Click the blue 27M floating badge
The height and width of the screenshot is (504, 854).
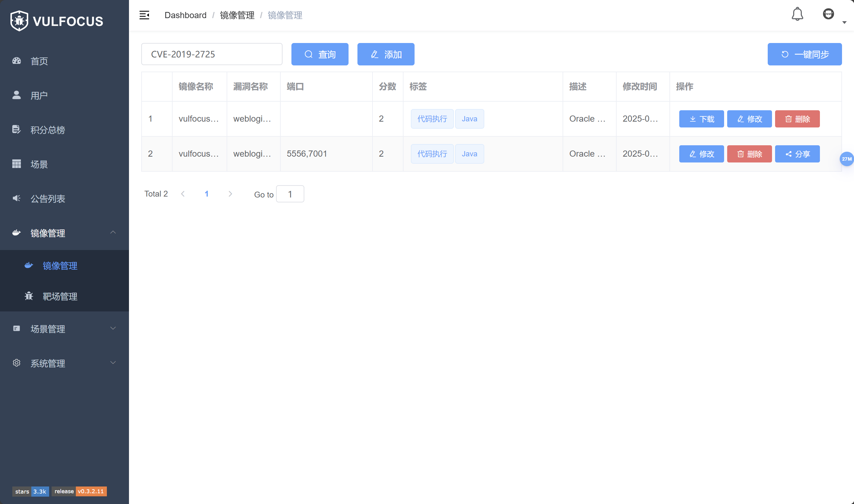point(847,159)
